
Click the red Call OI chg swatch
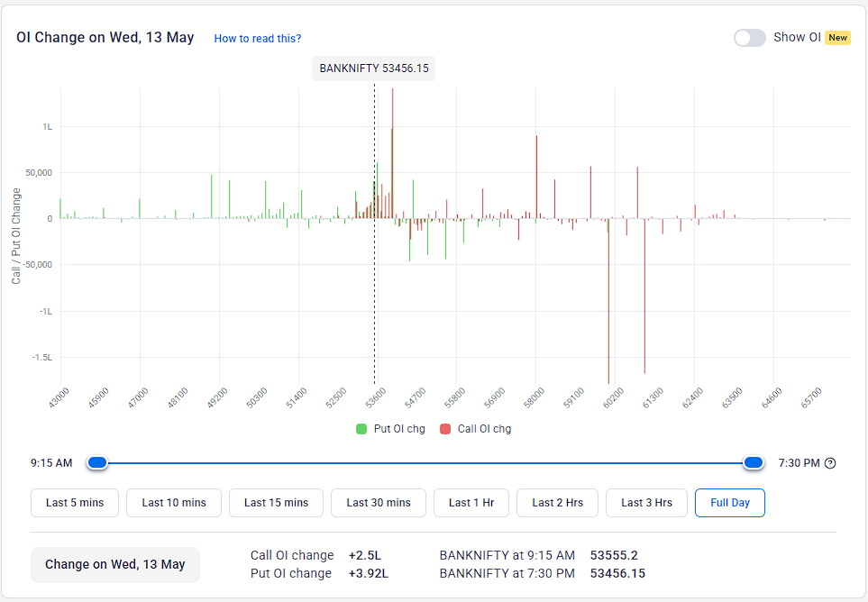point(445,429)
